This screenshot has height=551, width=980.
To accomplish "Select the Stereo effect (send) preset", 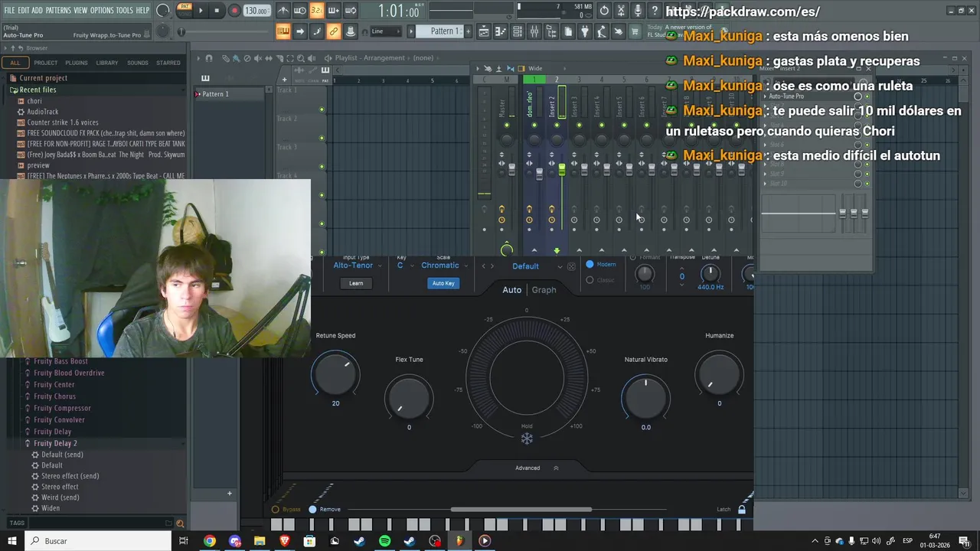I will click(x=70, y=476).
